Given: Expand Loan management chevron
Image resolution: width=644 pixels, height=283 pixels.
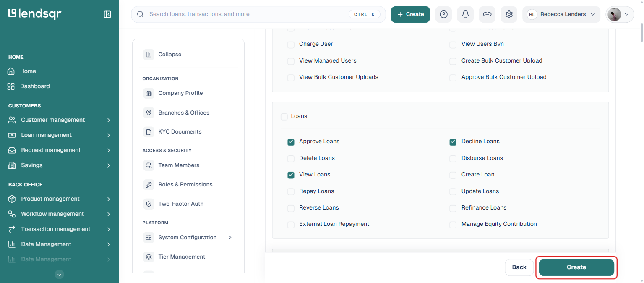Looking at the screenshot, I should pyautogui.click(x=109, y=135).
